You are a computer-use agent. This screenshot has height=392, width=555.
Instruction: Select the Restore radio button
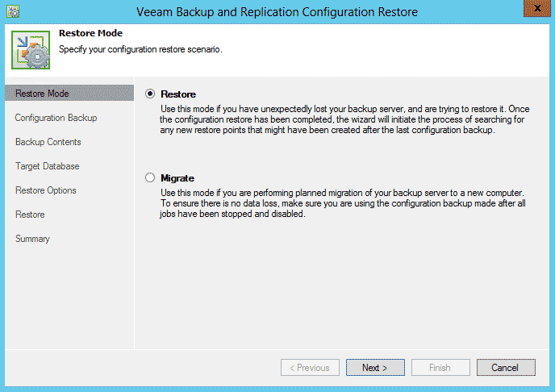point(150,94)
